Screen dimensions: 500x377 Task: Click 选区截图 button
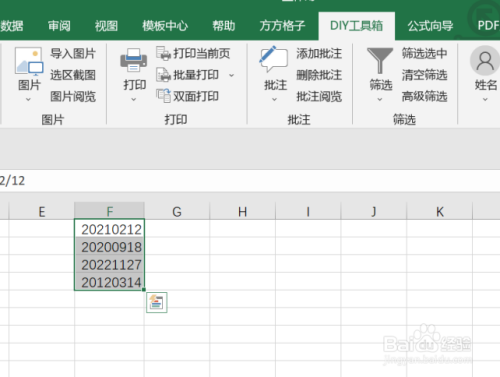pyautogui.click(x=73, y=75)
